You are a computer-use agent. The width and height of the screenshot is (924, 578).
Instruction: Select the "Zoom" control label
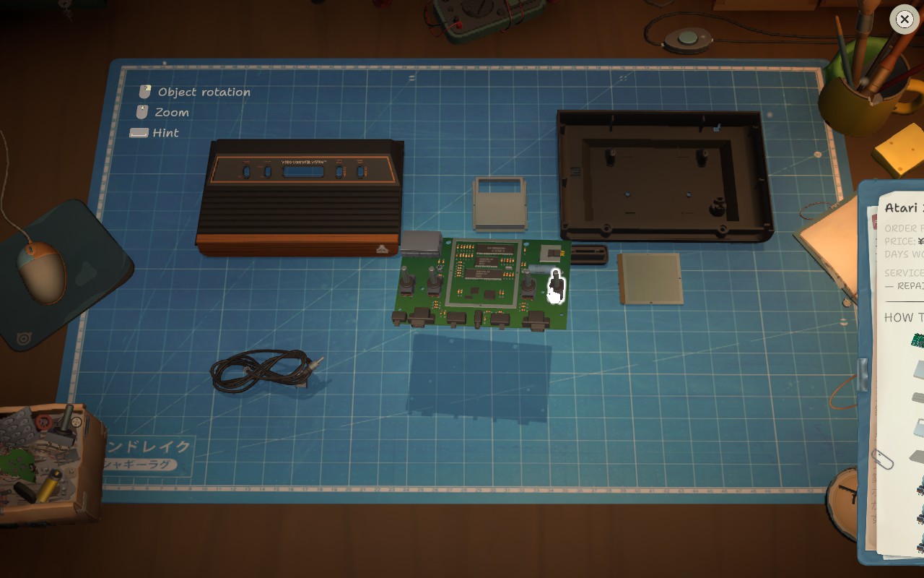(172, 112)
